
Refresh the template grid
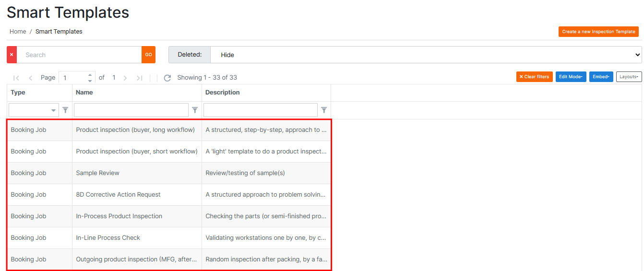click(167, 78)
